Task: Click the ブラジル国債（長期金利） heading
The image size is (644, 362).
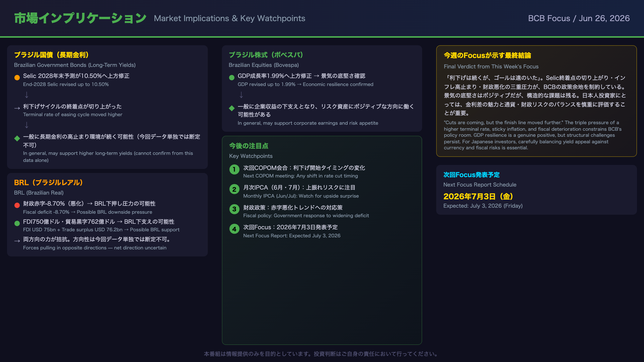Action: tap(51, 55)
